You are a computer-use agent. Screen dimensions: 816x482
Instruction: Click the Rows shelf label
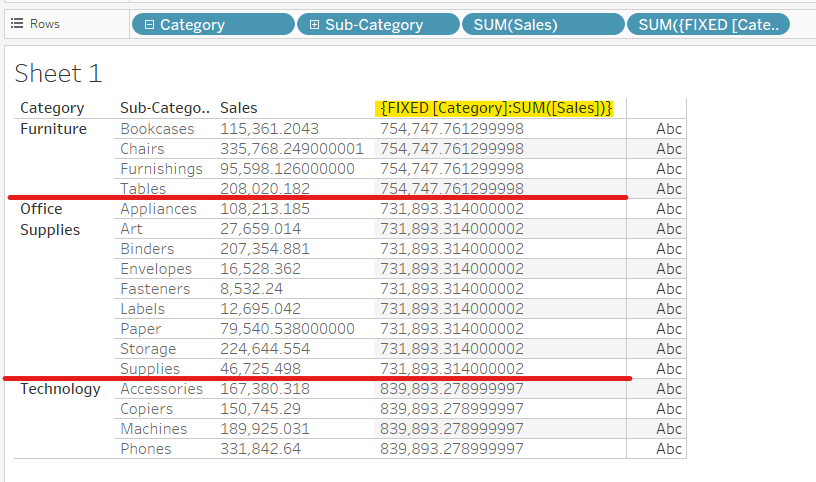click(43, 23)
